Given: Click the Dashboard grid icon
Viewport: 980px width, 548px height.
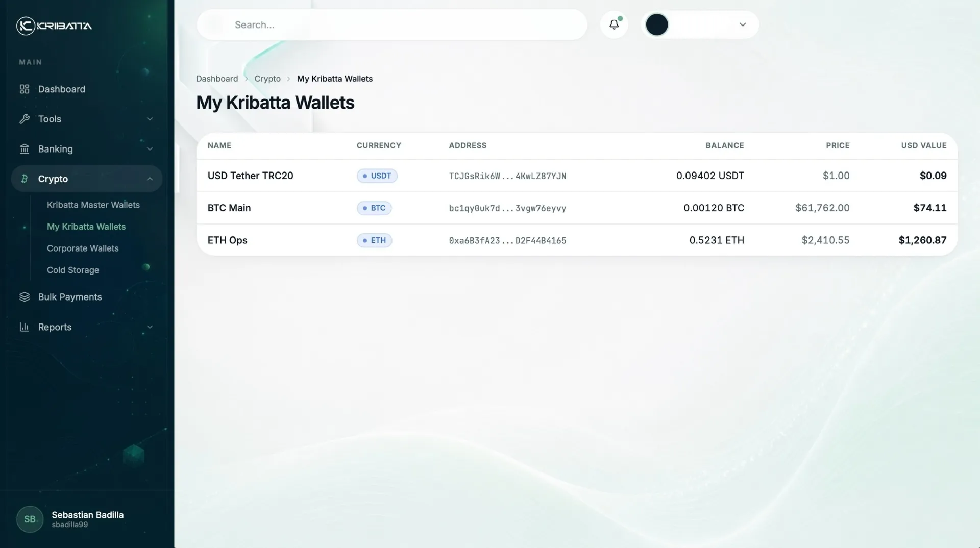Looking at the screenshot, I should click(x=24, y=89).
